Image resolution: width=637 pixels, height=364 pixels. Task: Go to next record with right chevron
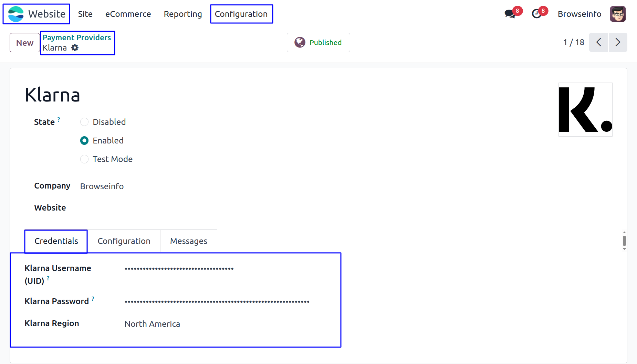pyautogui.click(x=618, y=42)
